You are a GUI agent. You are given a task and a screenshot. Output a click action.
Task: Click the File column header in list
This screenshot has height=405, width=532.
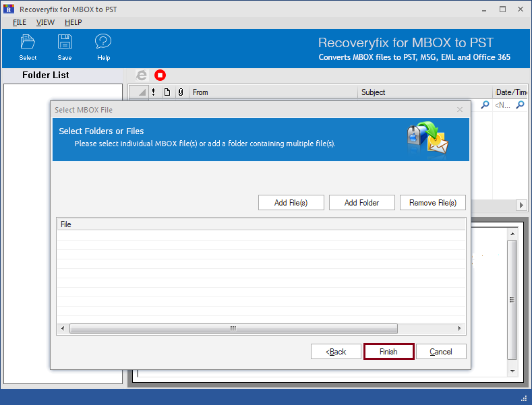click(x=261, y=224)
